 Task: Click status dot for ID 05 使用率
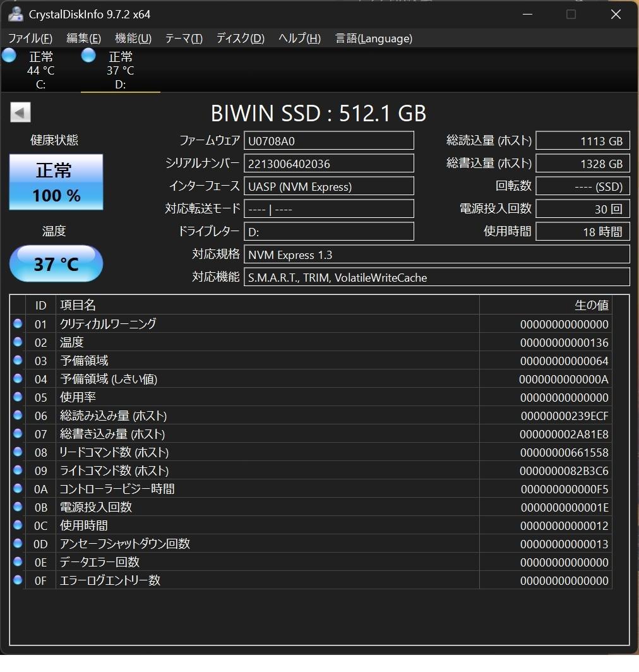(18, 397)
